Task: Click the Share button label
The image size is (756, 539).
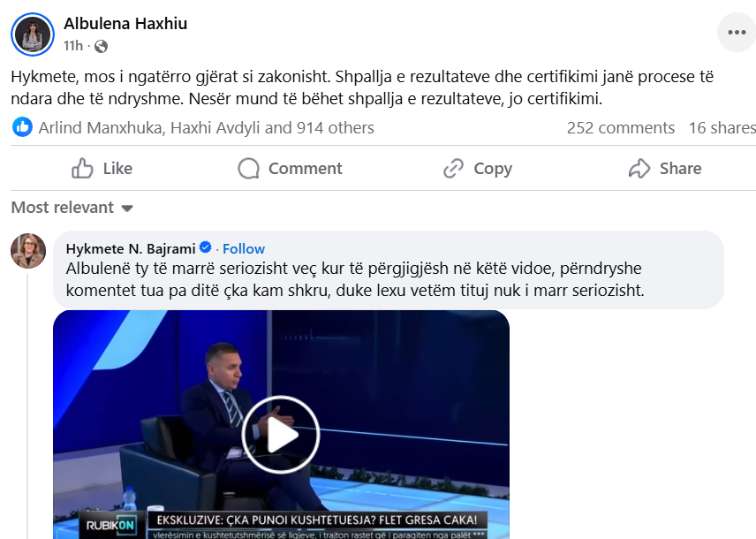Action: (680, 169)
